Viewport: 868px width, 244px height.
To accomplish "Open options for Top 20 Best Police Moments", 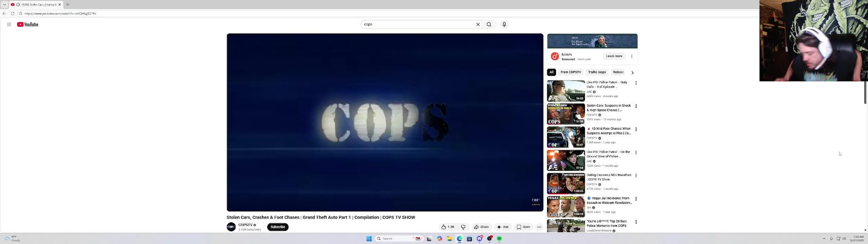I will tap(636, 222).
